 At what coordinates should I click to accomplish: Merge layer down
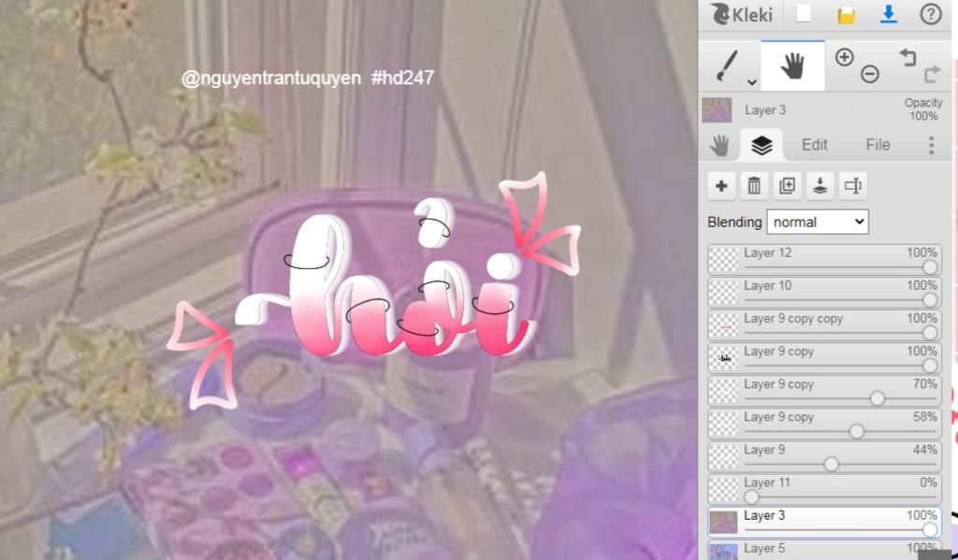point(820,186)
